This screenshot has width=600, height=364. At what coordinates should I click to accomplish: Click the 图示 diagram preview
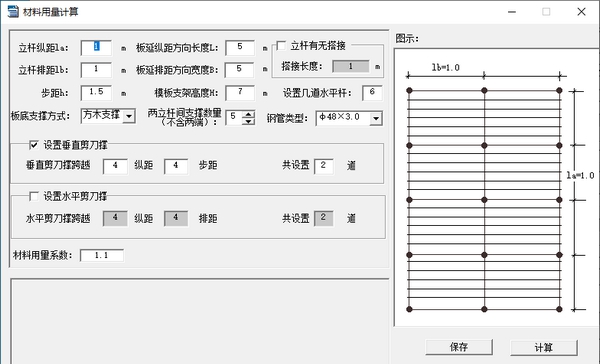pyautogui.click(x=496, y=187)
